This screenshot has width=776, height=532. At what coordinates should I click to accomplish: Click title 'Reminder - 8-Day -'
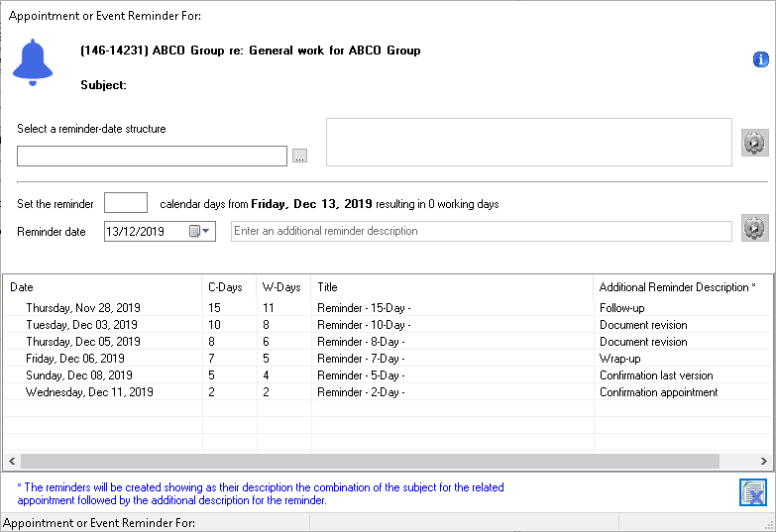361,342
